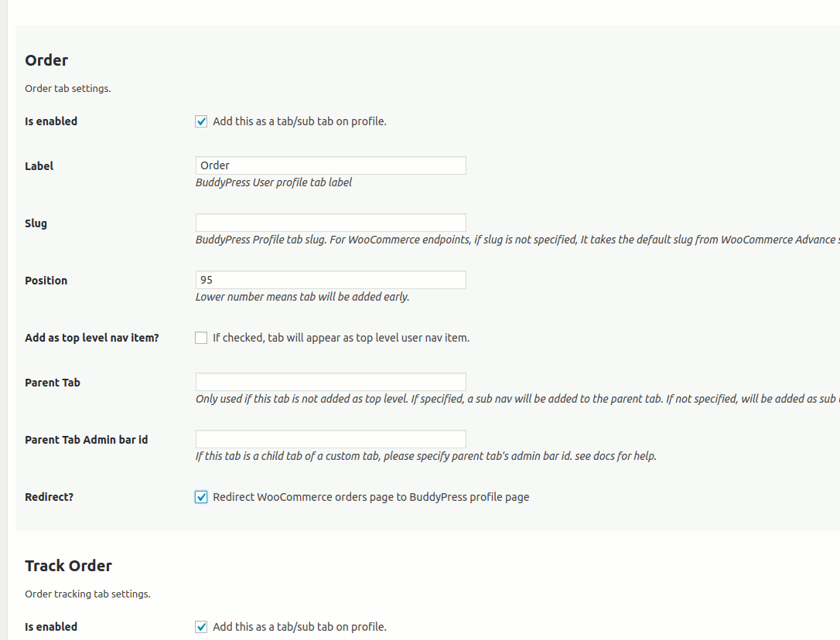Click the 'Parent Tab Admin bar id' row label
Image resolution: width=840 pixels, height=640 pixels.
coord(87,440)
